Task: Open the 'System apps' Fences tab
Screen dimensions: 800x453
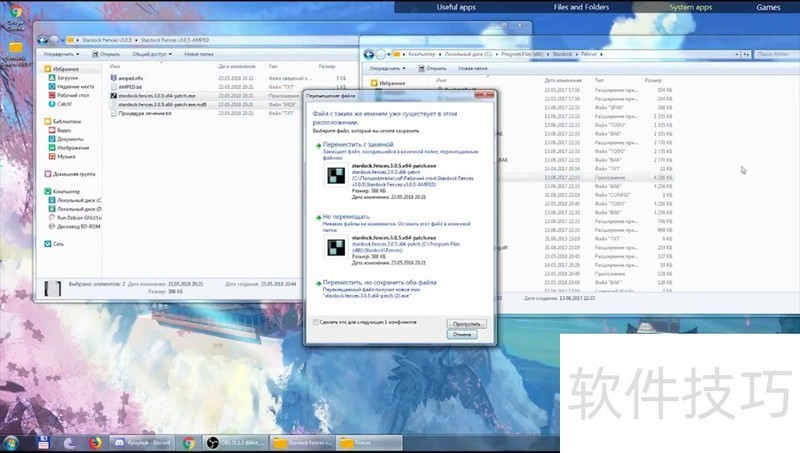Action: coord(690,7)
